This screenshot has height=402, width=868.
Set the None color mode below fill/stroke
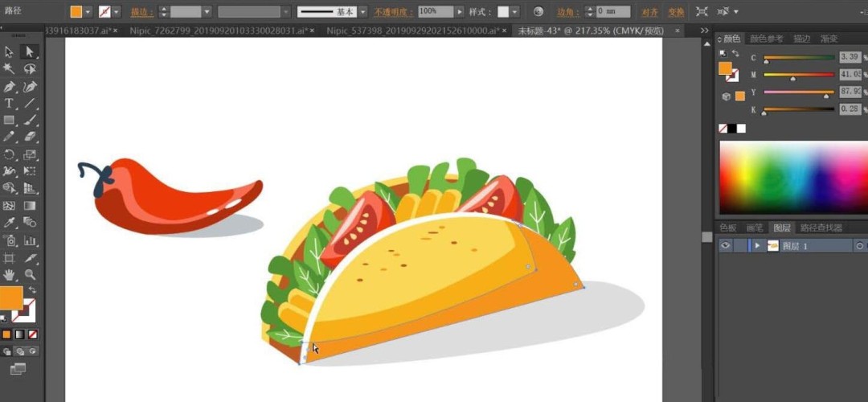click(33, 334)
